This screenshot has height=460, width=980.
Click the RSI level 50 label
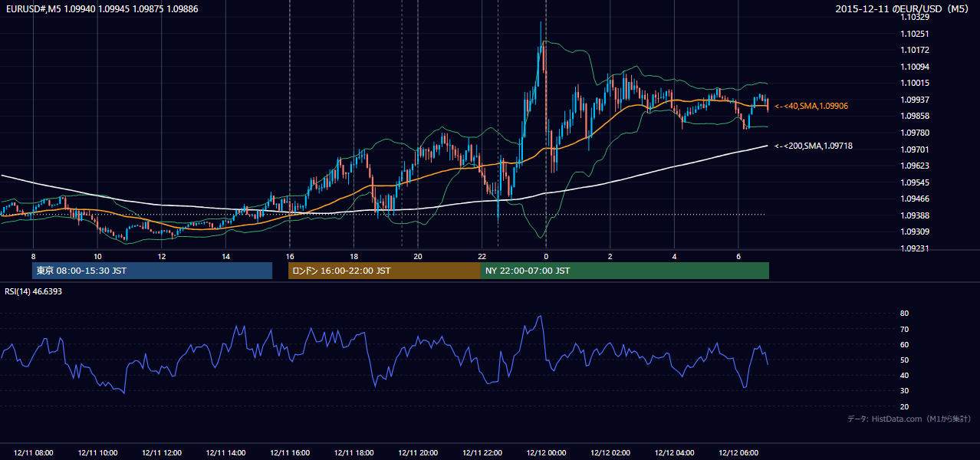click(x=904, y=360)
